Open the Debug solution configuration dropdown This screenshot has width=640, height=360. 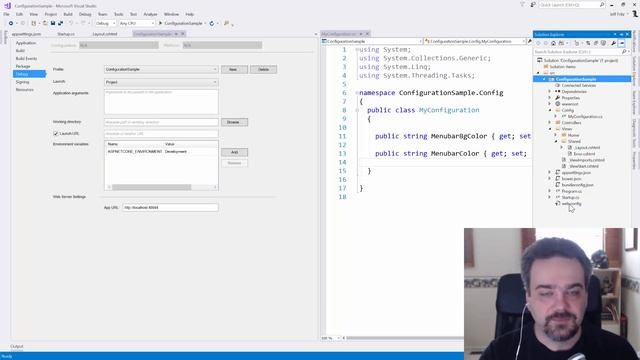point(105,23)
